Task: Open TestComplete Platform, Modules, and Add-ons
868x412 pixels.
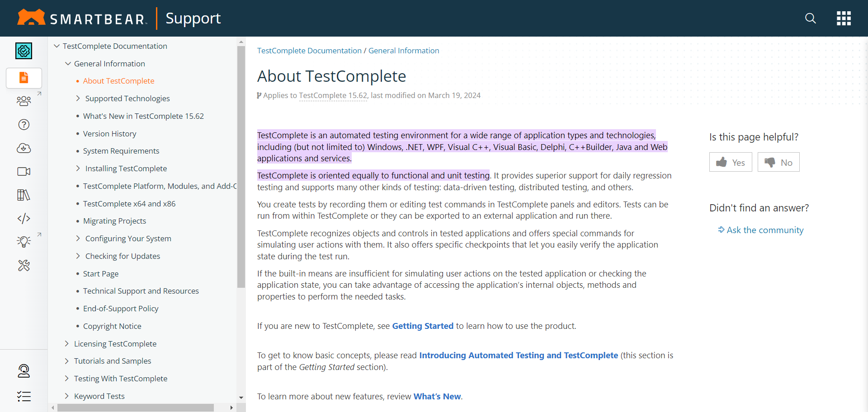Action: [160, 186]
